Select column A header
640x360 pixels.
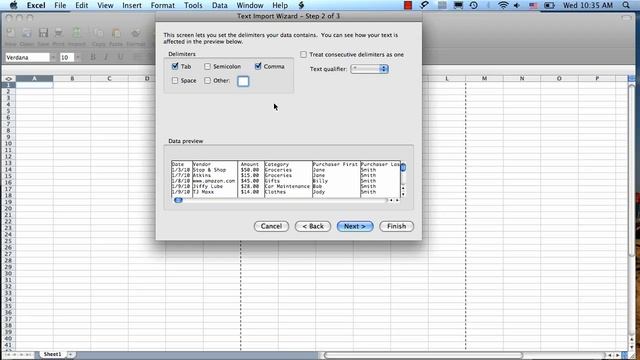tap(34, 78)
